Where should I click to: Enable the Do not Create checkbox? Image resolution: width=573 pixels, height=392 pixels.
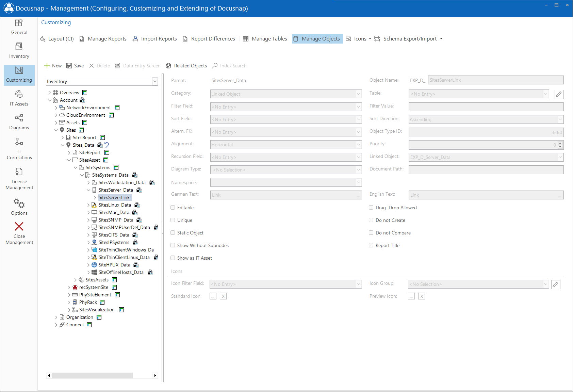[371, 220]
